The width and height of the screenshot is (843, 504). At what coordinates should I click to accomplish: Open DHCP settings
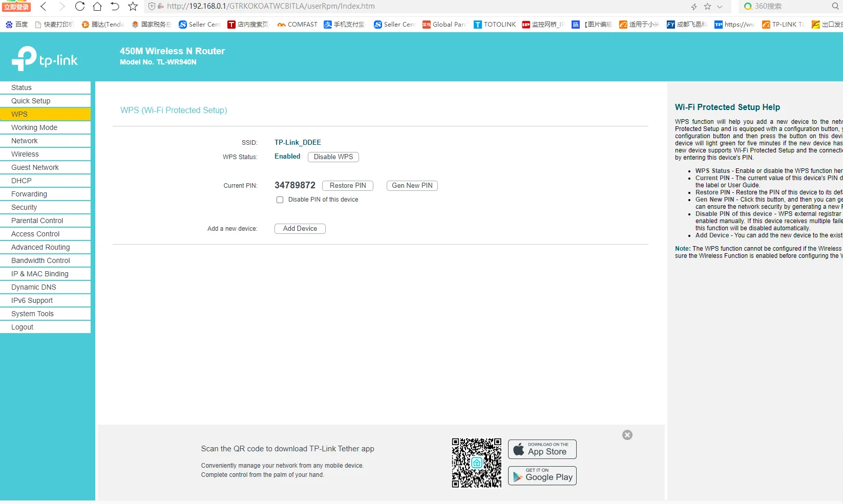coord(45,181)
